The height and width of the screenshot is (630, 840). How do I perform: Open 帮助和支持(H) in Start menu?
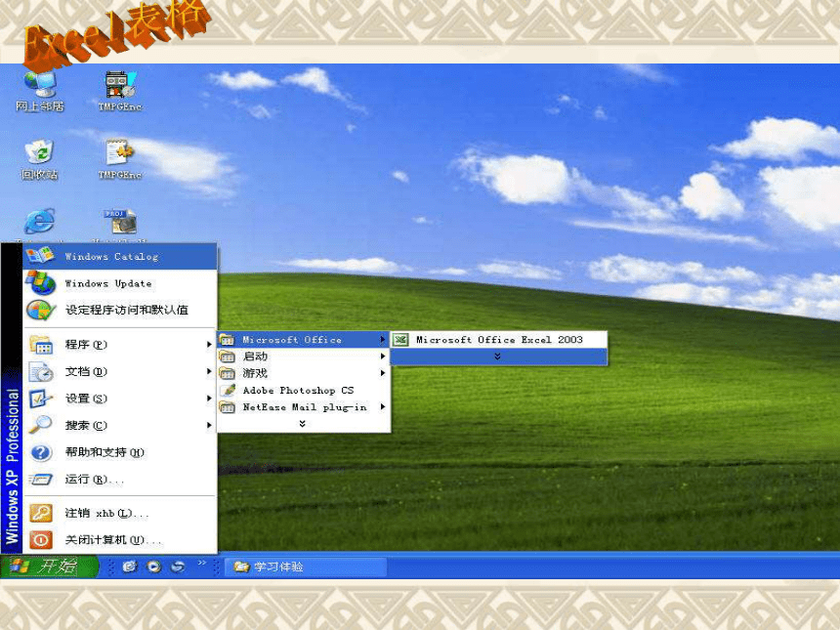(x=120, y=452)
